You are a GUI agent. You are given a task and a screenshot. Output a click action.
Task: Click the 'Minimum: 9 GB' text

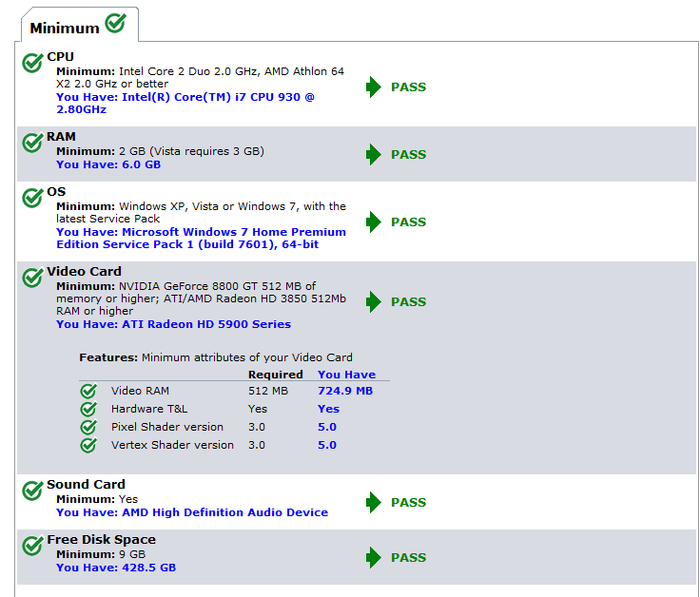(101, 554)
